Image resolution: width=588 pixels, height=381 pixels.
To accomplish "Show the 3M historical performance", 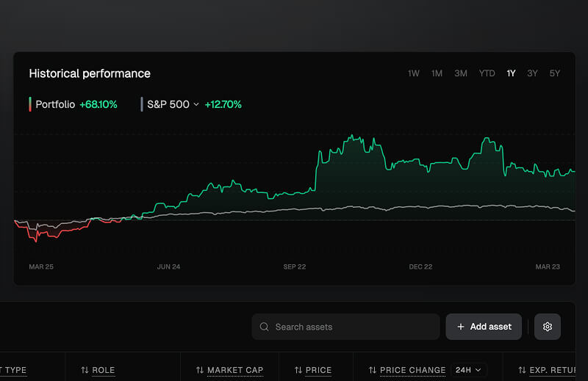I will tap(461, 73).
